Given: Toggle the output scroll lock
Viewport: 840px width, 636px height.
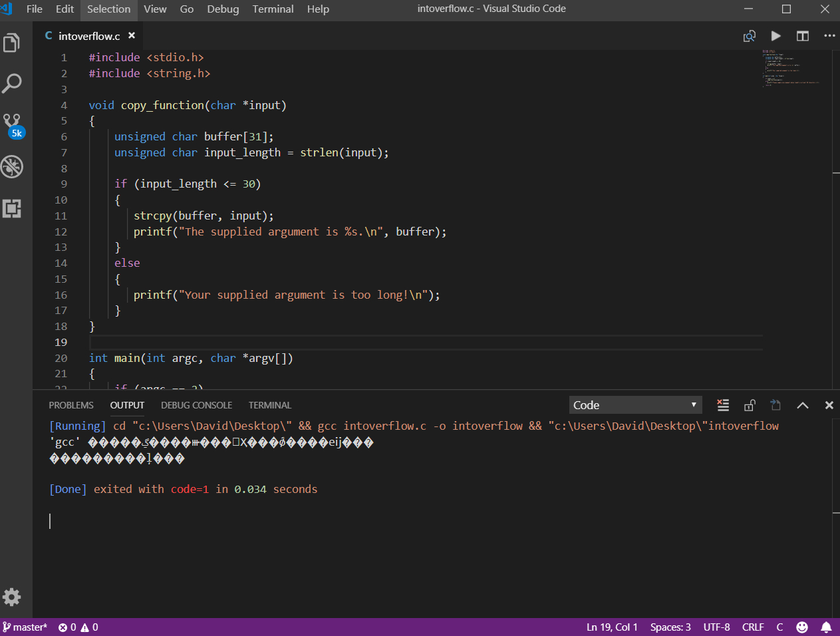Looking at the screenshot, I should tap(750, 405).
